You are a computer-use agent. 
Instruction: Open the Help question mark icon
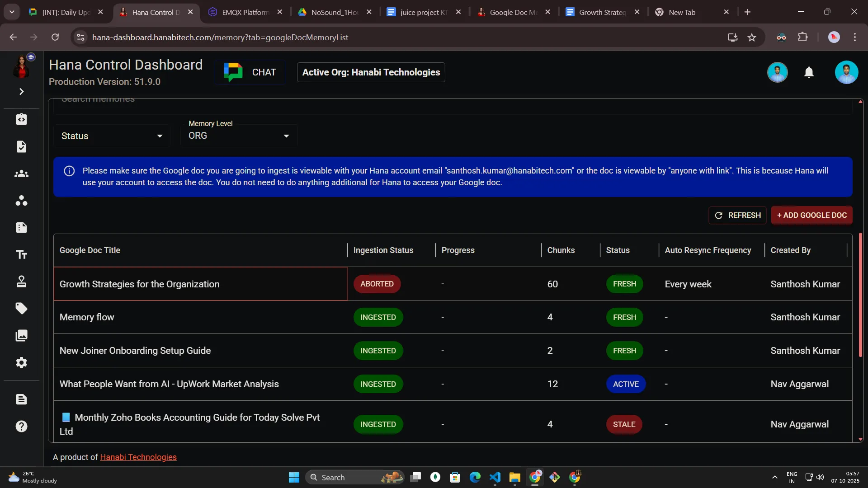(x=21, y=426)
